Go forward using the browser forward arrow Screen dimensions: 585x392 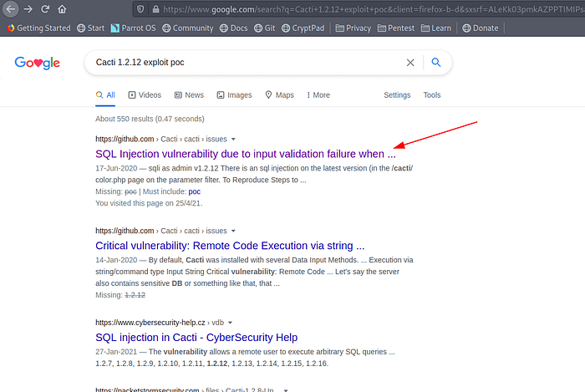click(28, 9)
